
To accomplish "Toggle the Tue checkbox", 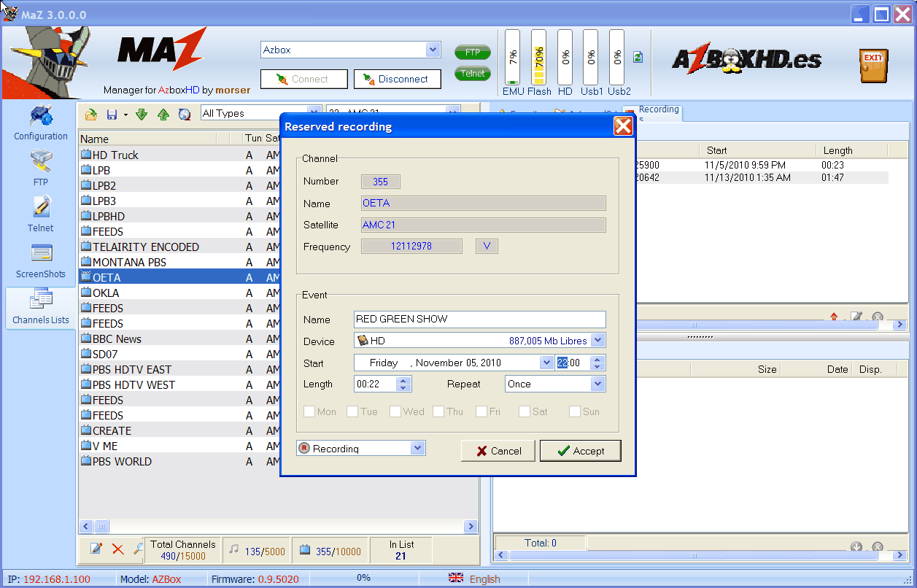I will tap(352, 411).
